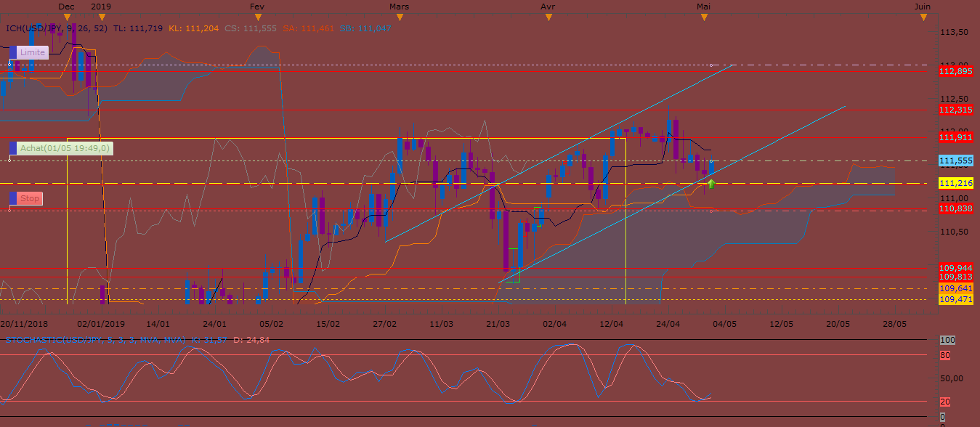Click the stochastic 100 level tag
Screen dimensions: 980x427
tap(947, 340)
